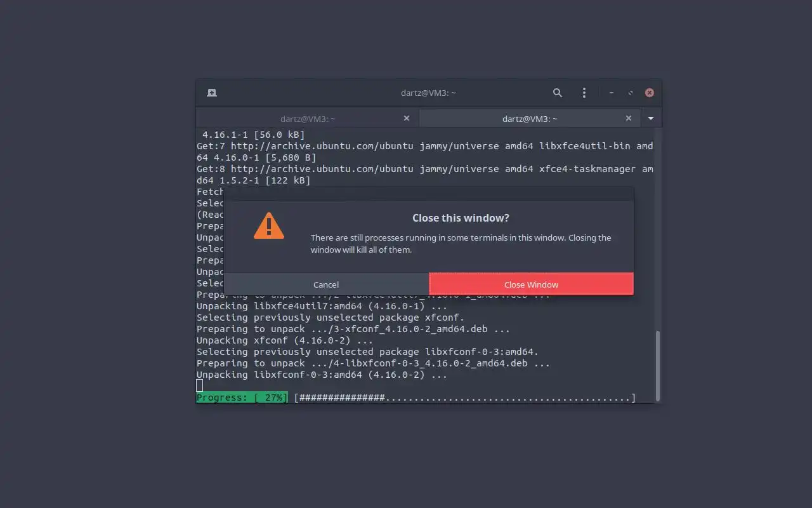Confirm with the red Close Window button
Image resolution: width=812 pixels, height=508 pixels.
pos(532,284)
